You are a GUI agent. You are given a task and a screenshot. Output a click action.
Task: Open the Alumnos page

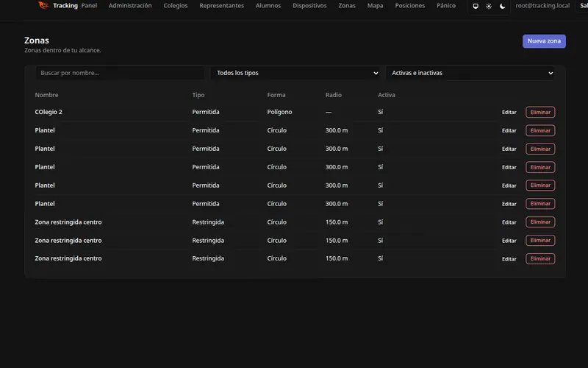click(268, 6)
